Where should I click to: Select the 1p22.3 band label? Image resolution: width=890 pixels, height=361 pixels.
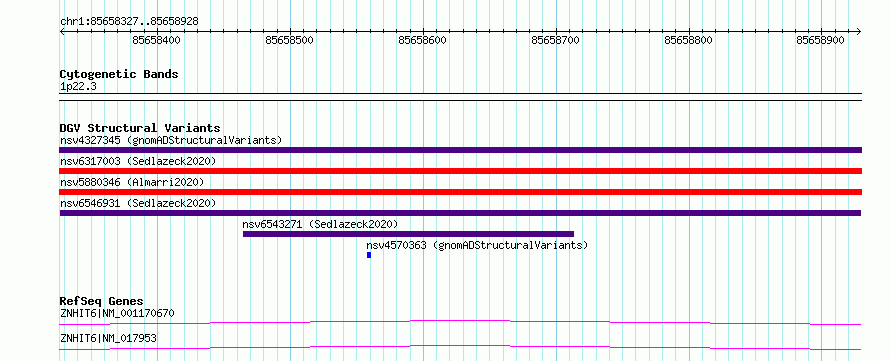tap(78, 87)
